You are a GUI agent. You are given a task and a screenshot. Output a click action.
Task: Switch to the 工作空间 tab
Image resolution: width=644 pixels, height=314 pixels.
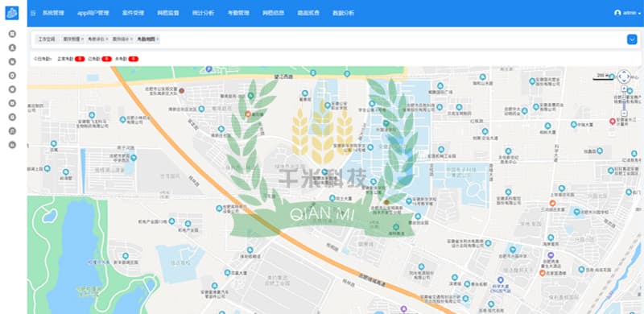[47, 39]
